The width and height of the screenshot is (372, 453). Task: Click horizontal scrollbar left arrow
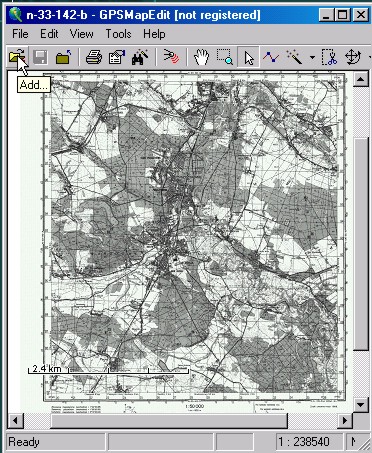click(x=15, y=421)
